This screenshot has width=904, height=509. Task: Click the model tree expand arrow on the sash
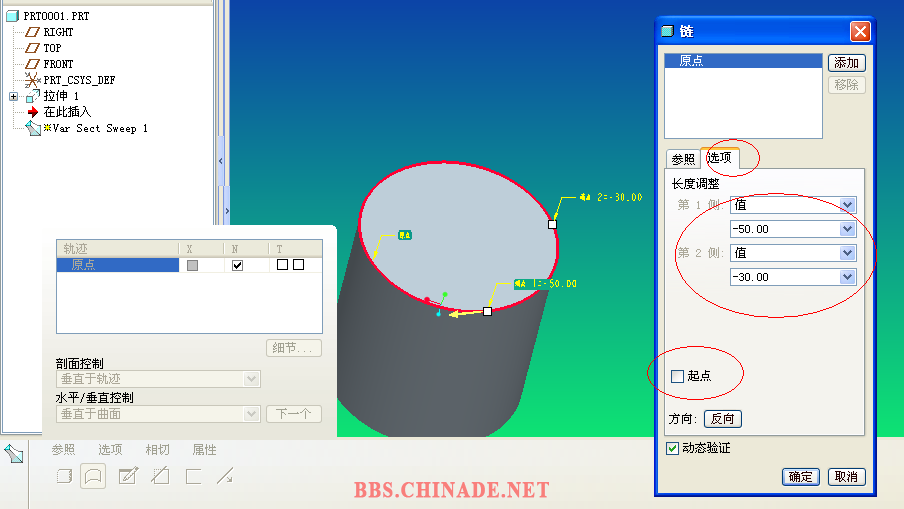tap(227, 211)
